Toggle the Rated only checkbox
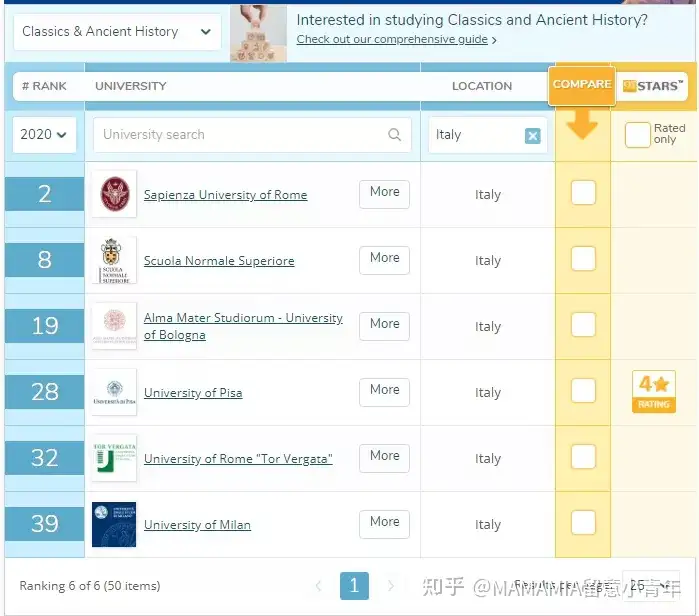The width and height of the screenshot is (699, 616). click(637, 135)
